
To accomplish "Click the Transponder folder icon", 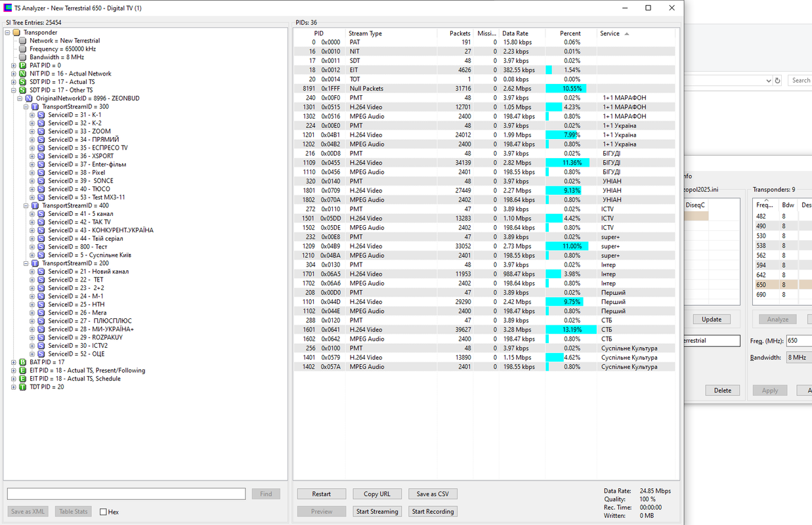I will point(16,32).
